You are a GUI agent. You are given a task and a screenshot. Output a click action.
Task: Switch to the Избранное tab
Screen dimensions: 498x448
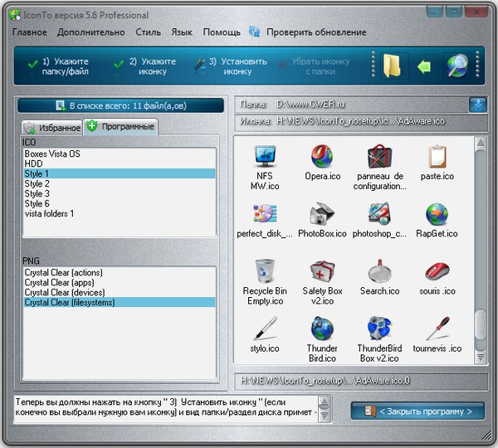[x=51, y=129]
